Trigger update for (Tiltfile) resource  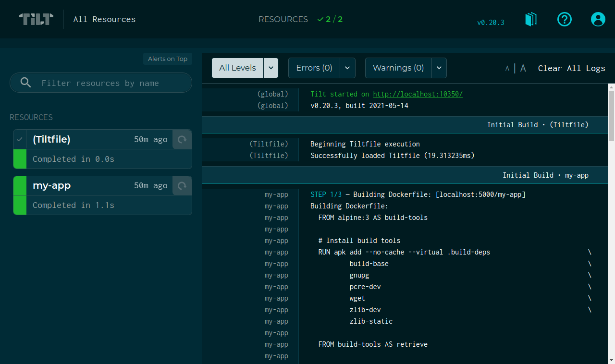click(182, 140)
